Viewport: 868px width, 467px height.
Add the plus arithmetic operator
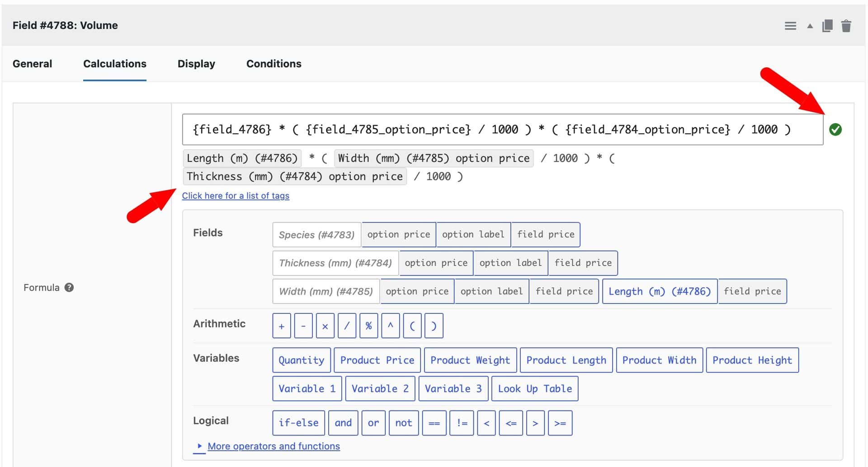tap(282, 326)
